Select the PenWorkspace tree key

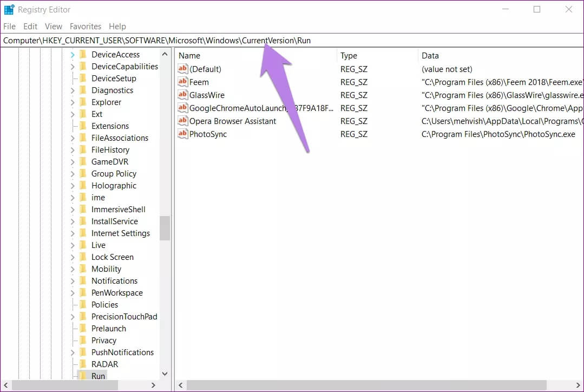pos(117,293)
